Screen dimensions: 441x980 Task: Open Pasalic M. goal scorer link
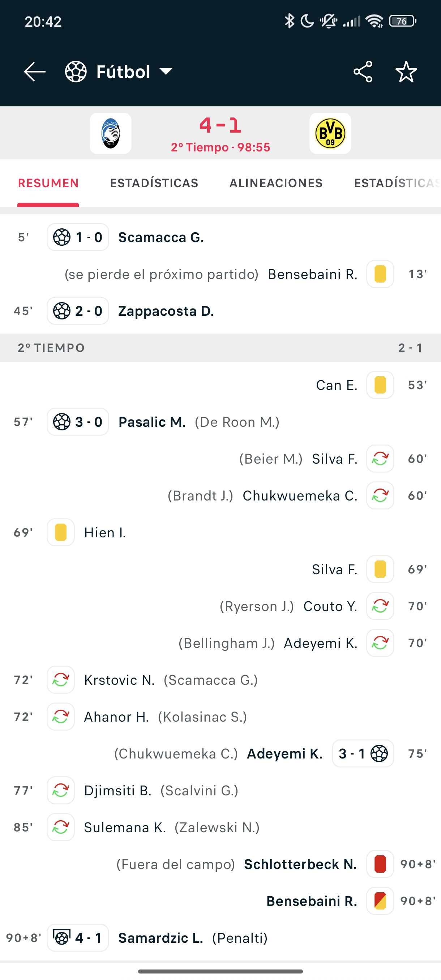[152, 422]
